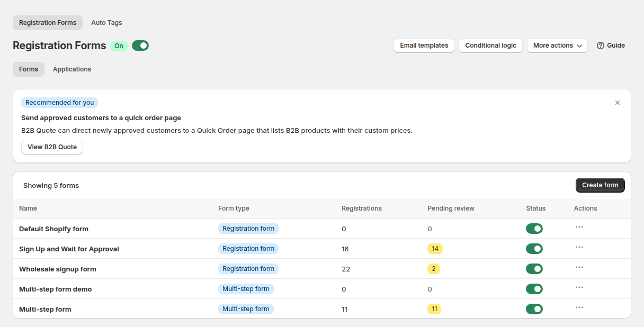Click the Create form button
644x327 pixels.
point(600,185)
